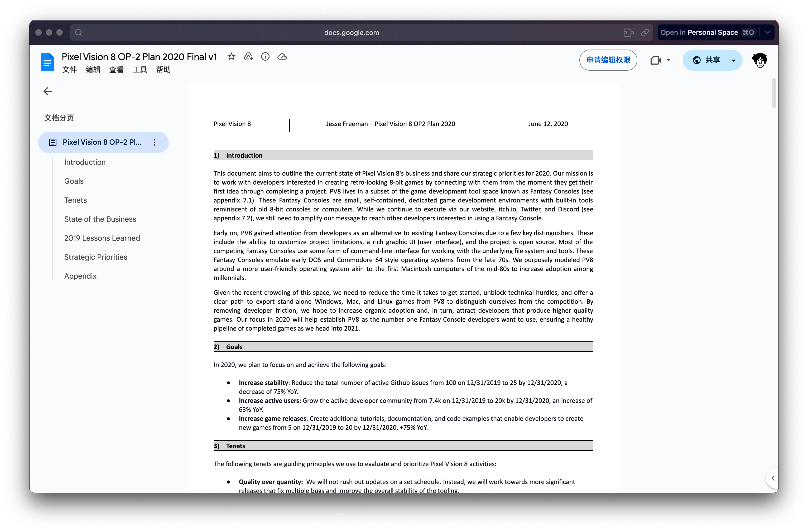Click the document info circle icon
Image resolution: width=808 pixels, height=532 pixels.
click(x=265, y=56)
